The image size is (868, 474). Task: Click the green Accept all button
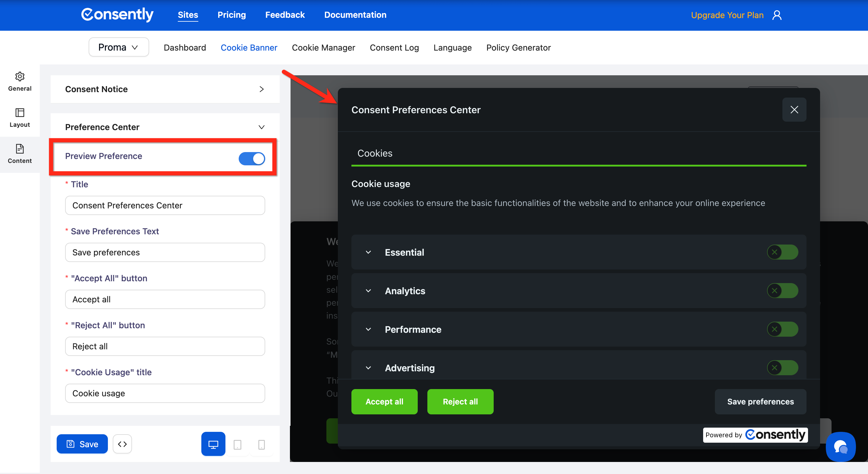[384, 401]
